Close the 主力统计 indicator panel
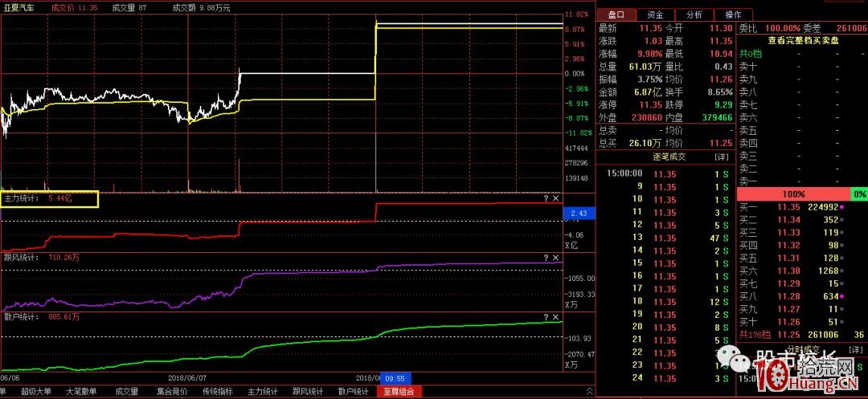The height and width of the screenshot is (399, 868). (x=556, y=197)
